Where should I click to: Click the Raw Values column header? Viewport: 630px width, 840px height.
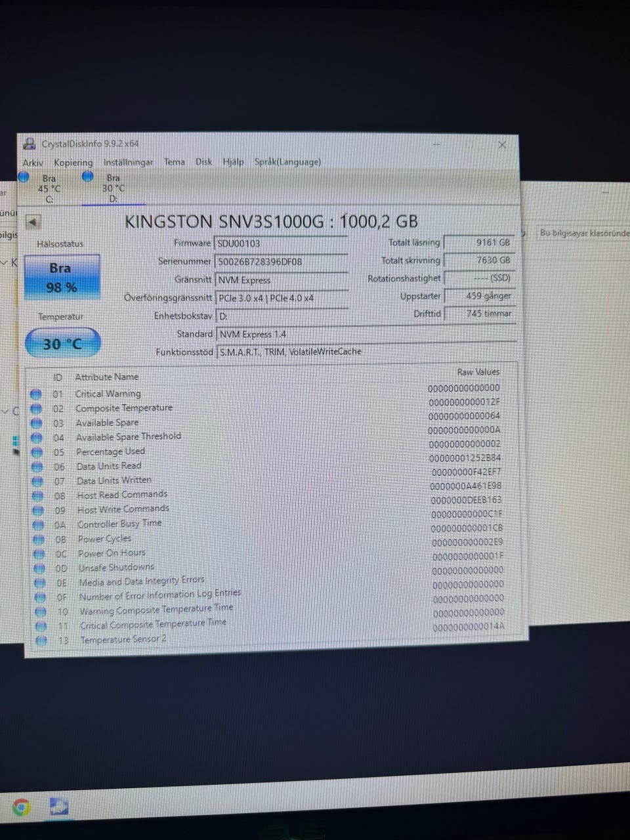[x=478, y=371]
